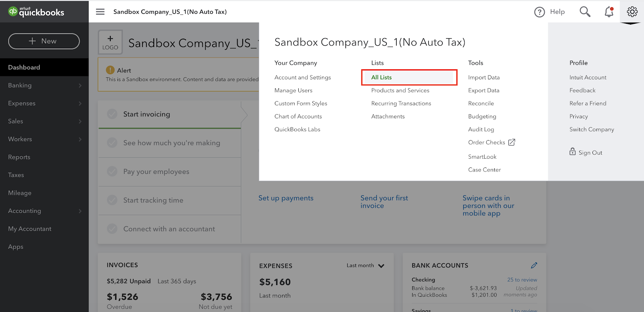Click the $5,160 expenses total
Screen dimensions: 644x312
(275, 282)
